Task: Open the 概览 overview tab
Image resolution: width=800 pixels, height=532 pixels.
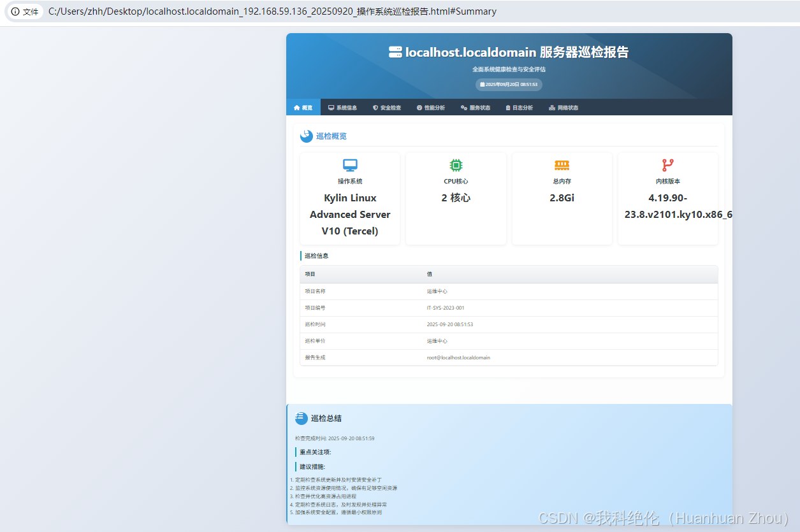Action: [x=303, y=108]
